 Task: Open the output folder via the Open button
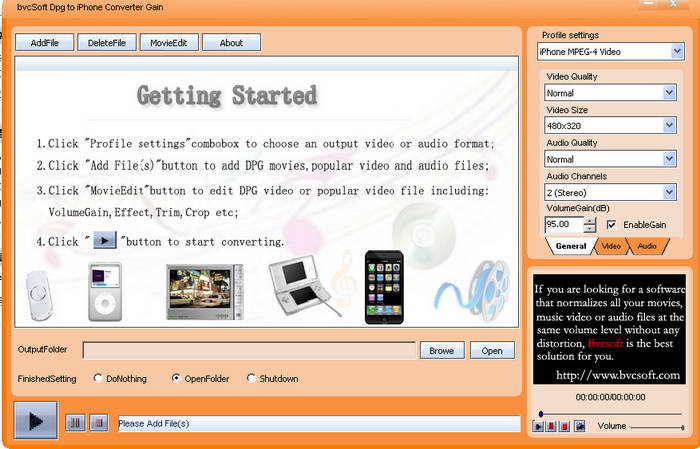(492, 351)
